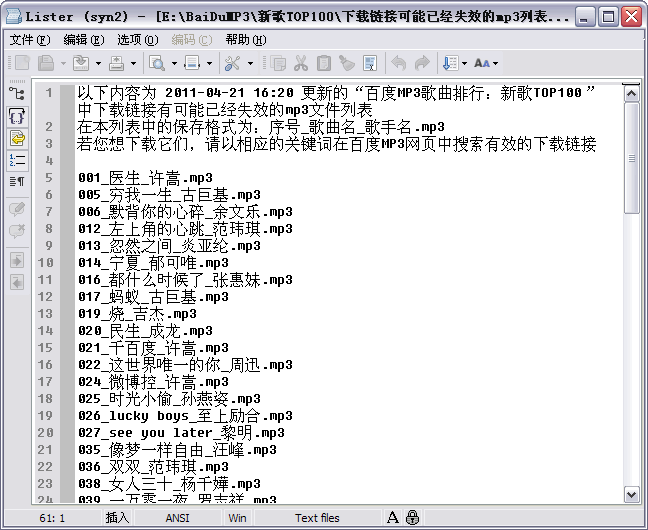Expand the tools icon dropdown arrow

point(250,64)
